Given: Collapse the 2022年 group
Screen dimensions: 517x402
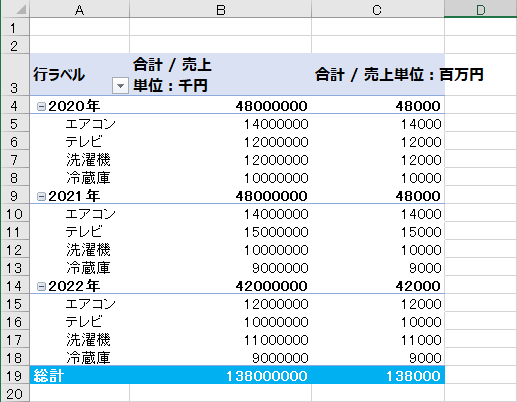Looking at the screenshot, I should point(41,286).
